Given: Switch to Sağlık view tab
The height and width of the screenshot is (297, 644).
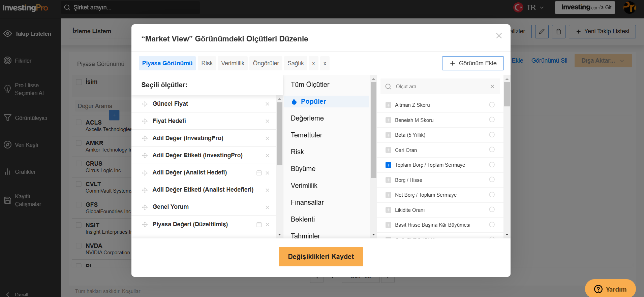Looking at the screenshot, I should [296, 63].
